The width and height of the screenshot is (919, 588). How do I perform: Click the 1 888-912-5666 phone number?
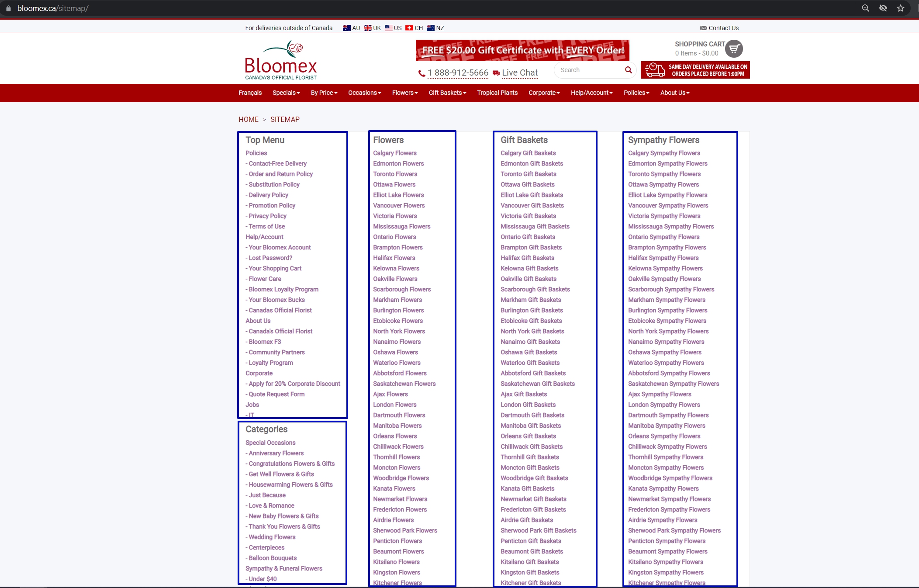click(458, 73)
